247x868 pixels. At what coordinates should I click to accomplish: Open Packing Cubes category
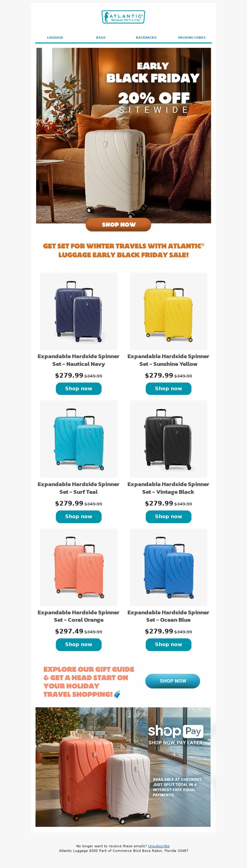[192, 37]
